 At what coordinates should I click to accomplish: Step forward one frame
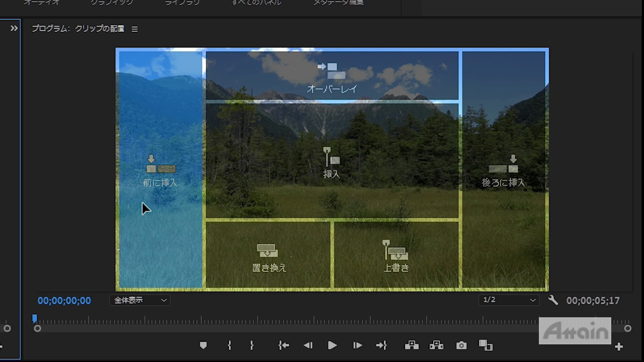pyautogui.click(x=357, y=345)
